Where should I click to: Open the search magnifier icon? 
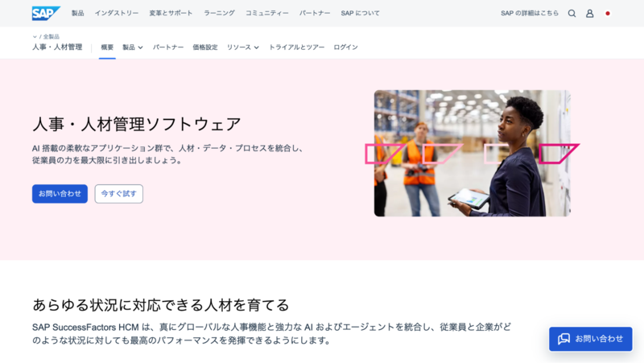[x=572, y=14]
